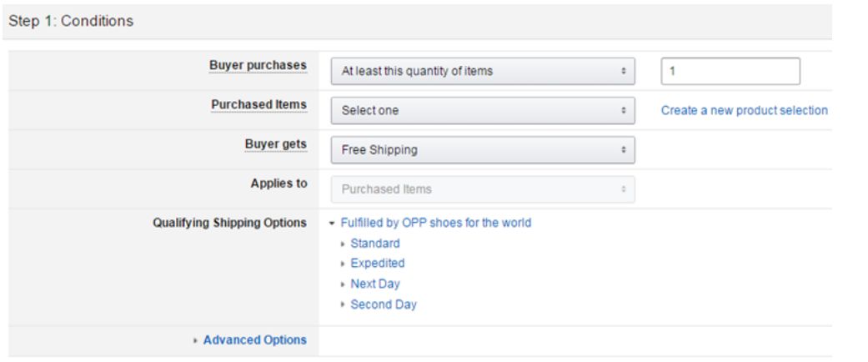Click the Buyer purchases label
This screenshot has height=362, width=868.
[x=258, y=65]
